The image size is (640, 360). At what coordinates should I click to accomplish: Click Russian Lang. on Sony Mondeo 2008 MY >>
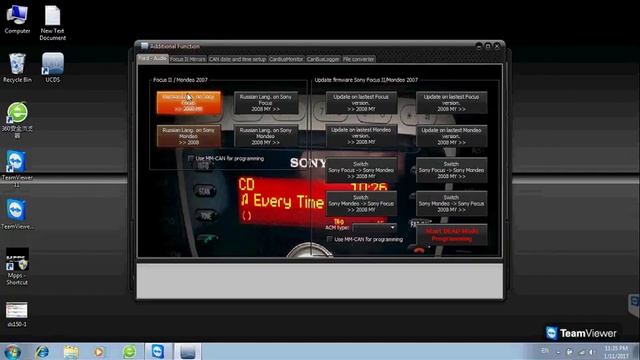(x=266, y=136)
